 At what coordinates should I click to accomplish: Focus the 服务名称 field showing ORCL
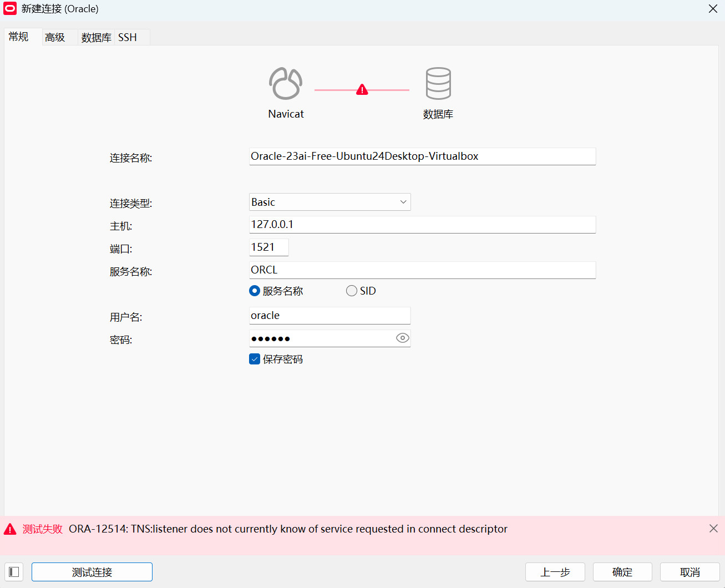(423, 270)
